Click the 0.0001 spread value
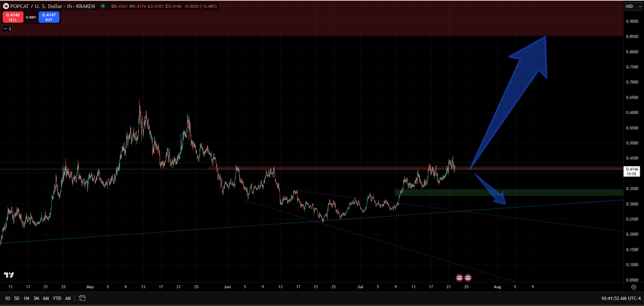The width and height of the screenshot is (644, 306). [x=31, y=17]
